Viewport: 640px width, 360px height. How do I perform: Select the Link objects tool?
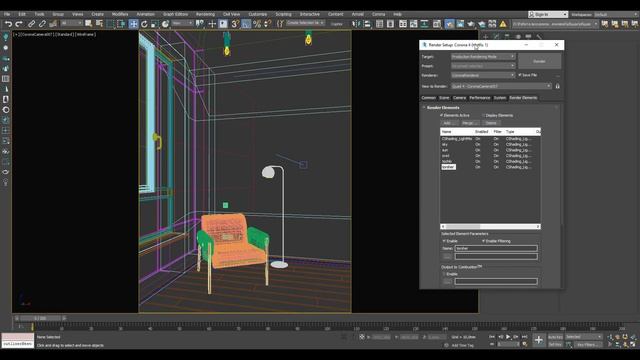coord(31,24)
